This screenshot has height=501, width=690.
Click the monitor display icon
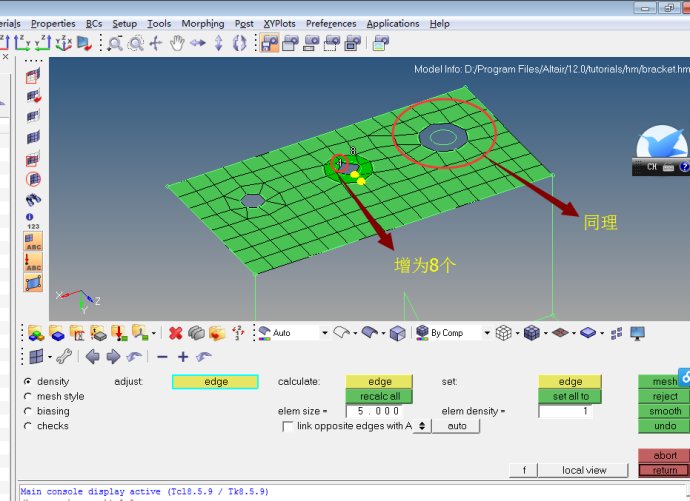637,333
